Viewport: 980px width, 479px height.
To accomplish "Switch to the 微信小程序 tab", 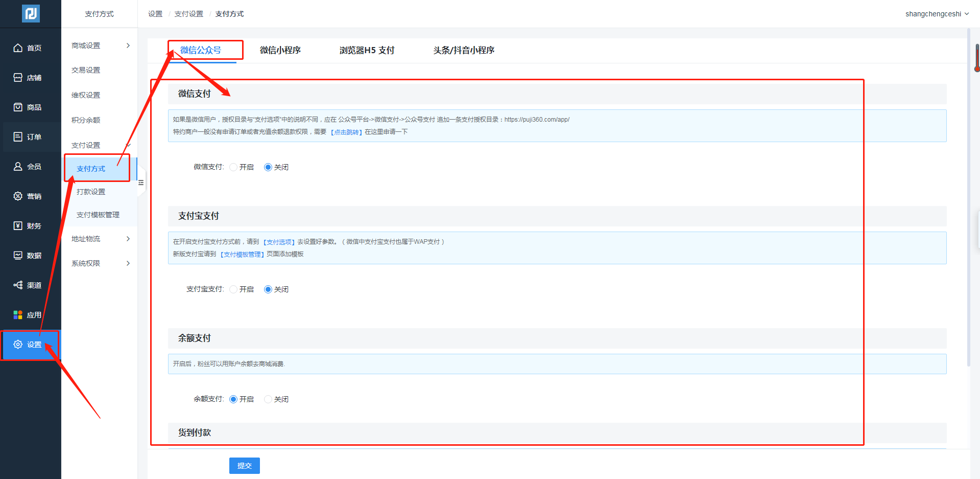I will coord(280,50).
